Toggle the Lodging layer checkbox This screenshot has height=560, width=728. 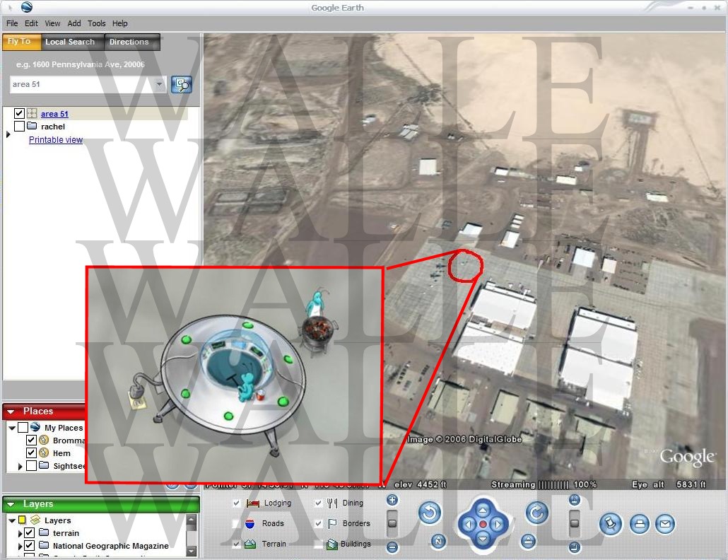[236, 503]
